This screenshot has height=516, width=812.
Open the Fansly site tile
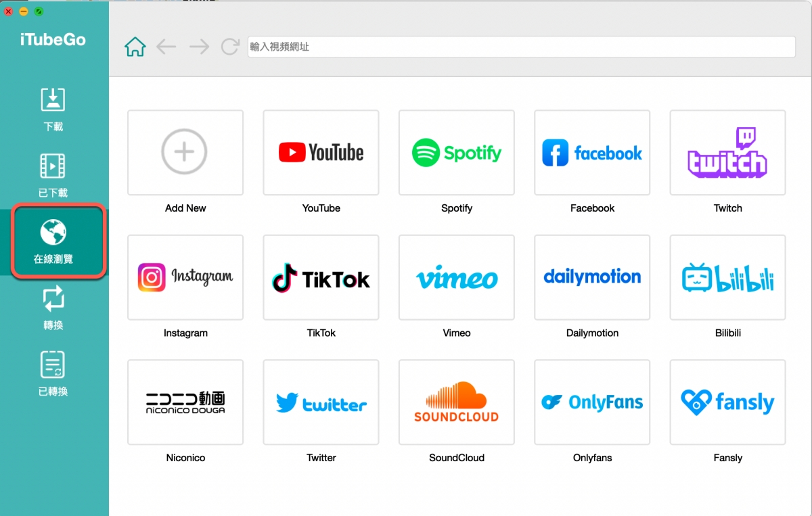point(728,402)
